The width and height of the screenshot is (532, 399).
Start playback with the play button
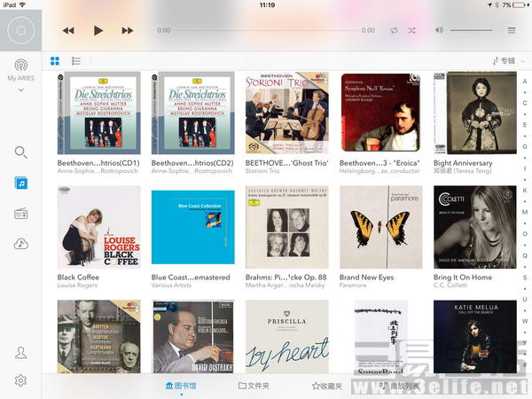(98, 30)
